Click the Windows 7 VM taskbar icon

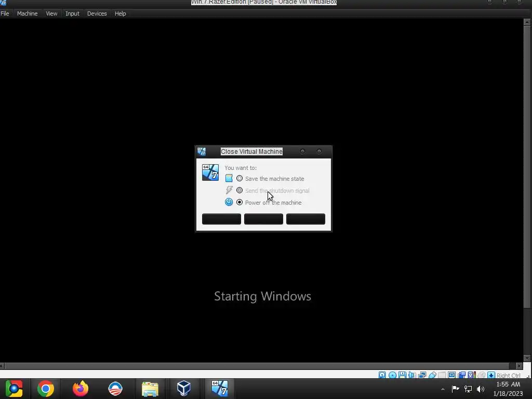(x=220, y=389)
